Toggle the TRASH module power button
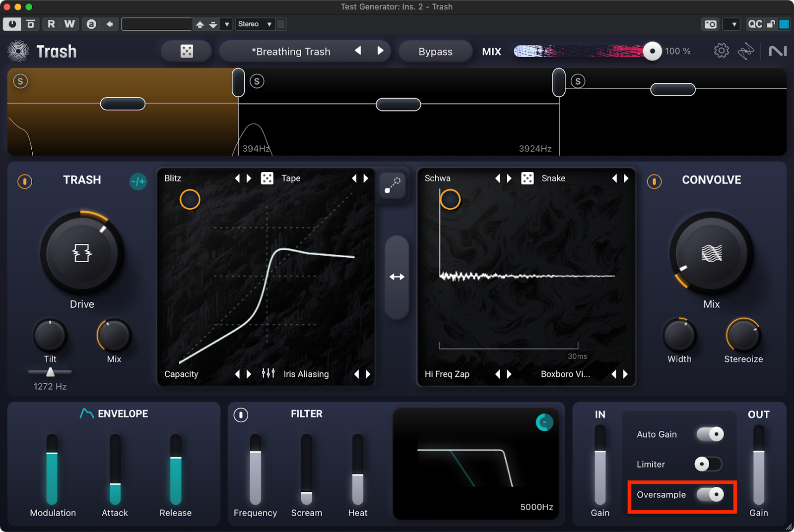The height and width of the screenshot is (532, 794). (x=25, y=181)
